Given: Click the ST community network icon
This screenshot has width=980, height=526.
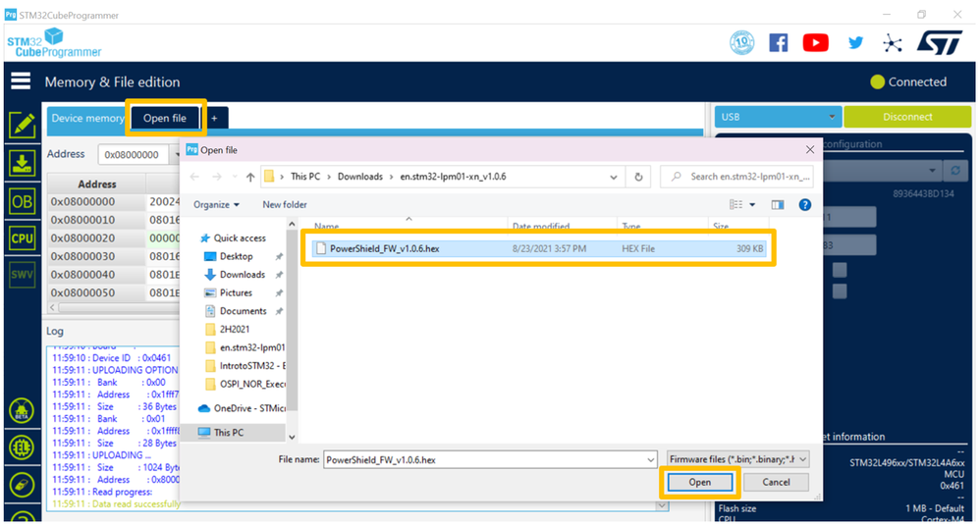Looking at the screenshot, I should (x=892, y=43).
